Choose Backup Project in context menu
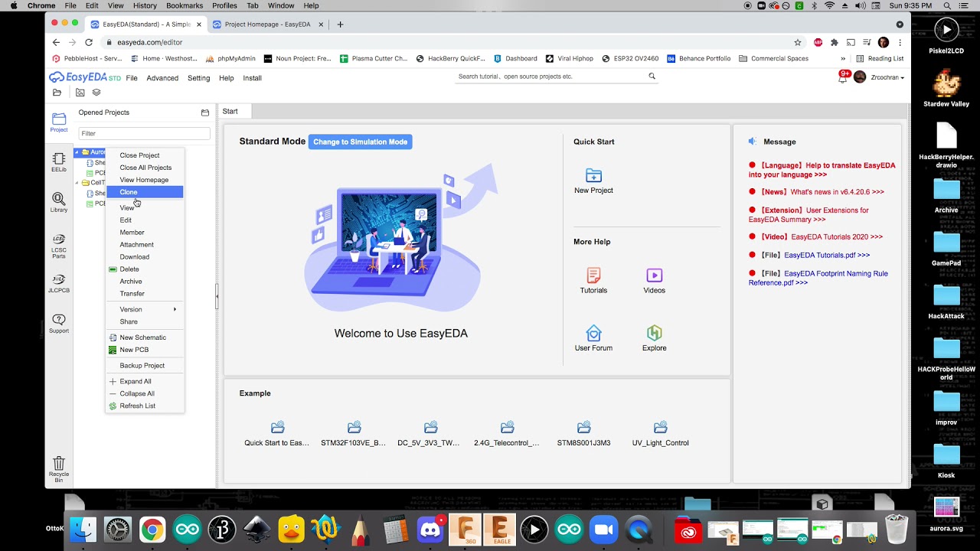 pyautogui.click(x=142, y=366)
